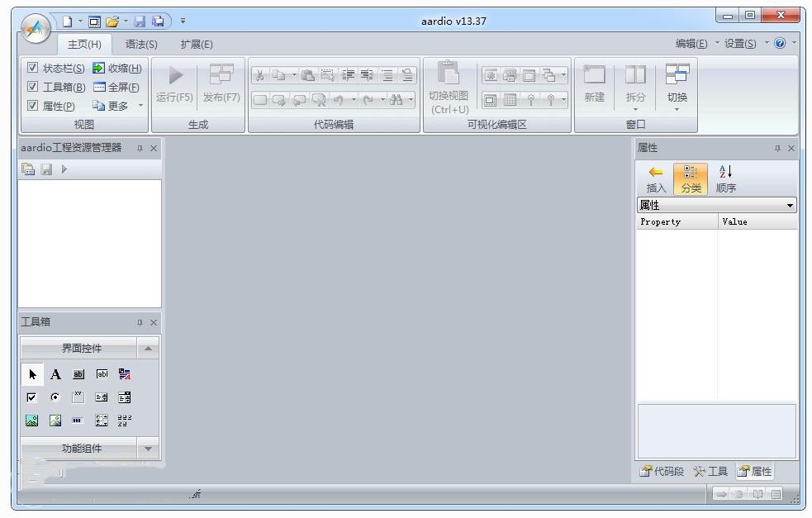812x518 pixels.
Task: Switch to the 主页(H) ribbon tab
Action: click(x=84, y=45)
